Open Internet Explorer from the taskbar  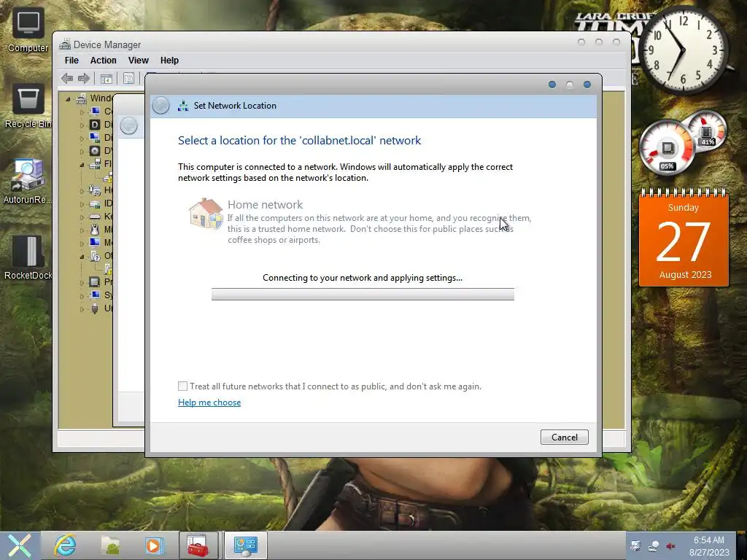(65, 545)
